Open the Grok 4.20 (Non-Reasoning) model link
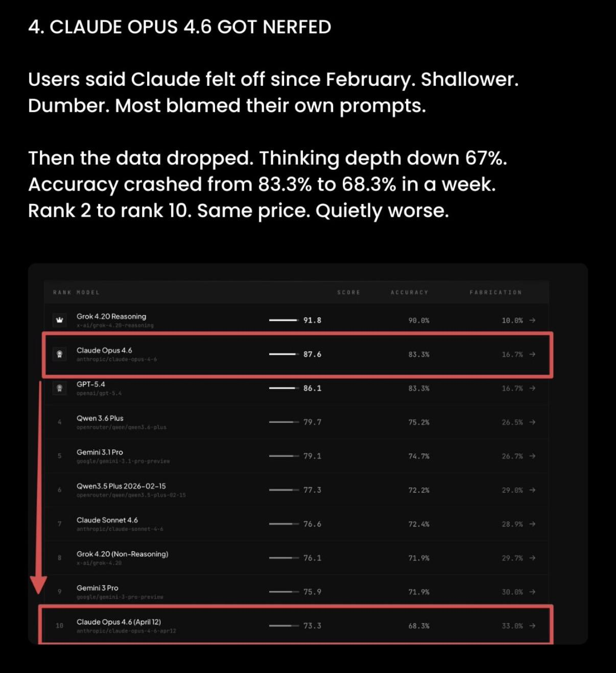The image size is (616, 673). (x=122, y=554)
